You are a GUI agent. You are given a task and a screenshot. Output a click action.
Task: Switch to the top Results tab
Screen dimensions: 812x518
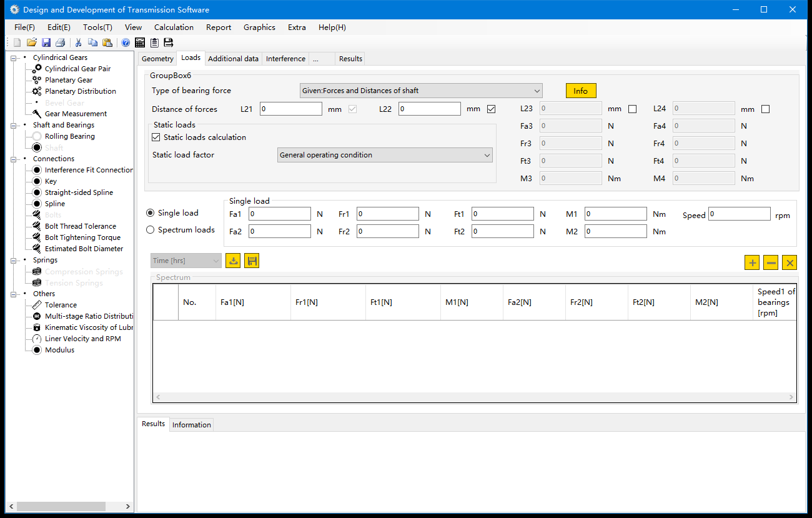350,59
